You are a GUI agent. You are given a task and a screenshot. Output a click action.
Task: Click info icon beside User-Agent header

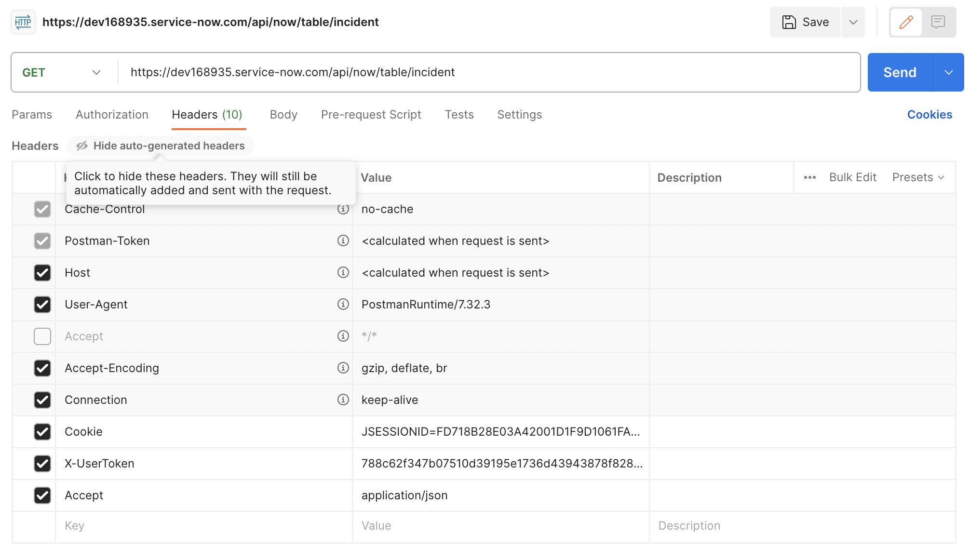click(343, 304)
